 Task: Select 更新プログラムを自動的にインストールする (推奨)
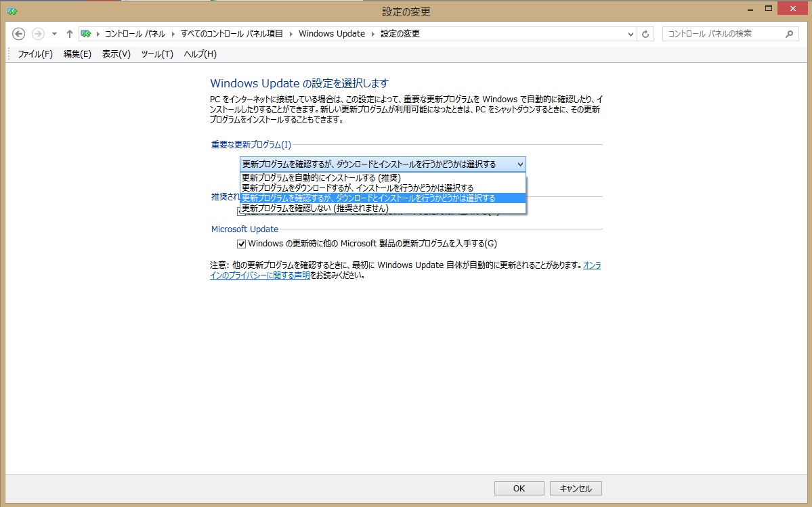(x=383, y=178)
